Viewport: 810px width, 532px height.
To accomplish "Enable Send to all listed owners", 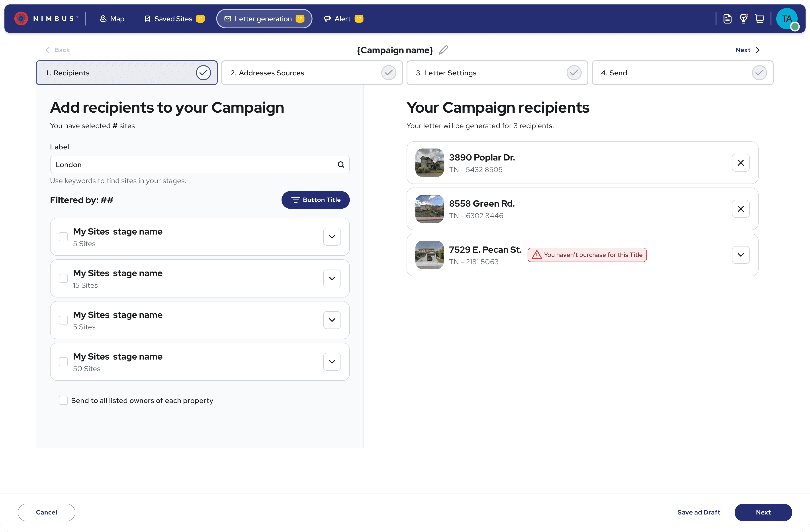I will point(63,400).
